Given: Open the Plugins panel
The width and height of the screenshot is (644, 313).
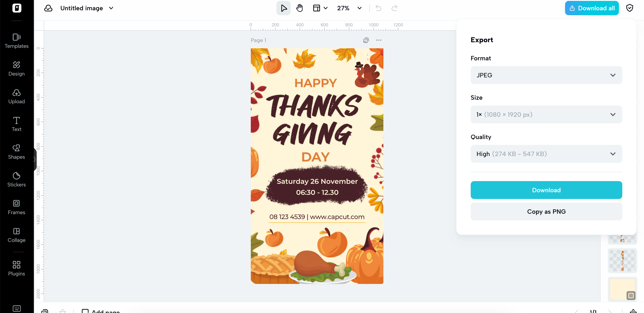Looking at the screenshot, I should 17,268.
